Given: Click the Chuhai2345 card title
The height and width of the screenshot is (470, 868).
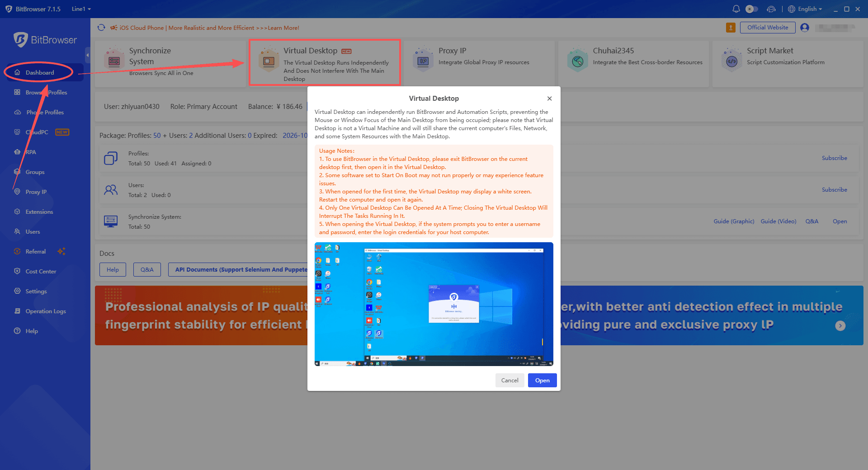Looking at the screenshot, I should tap(613, 51).
